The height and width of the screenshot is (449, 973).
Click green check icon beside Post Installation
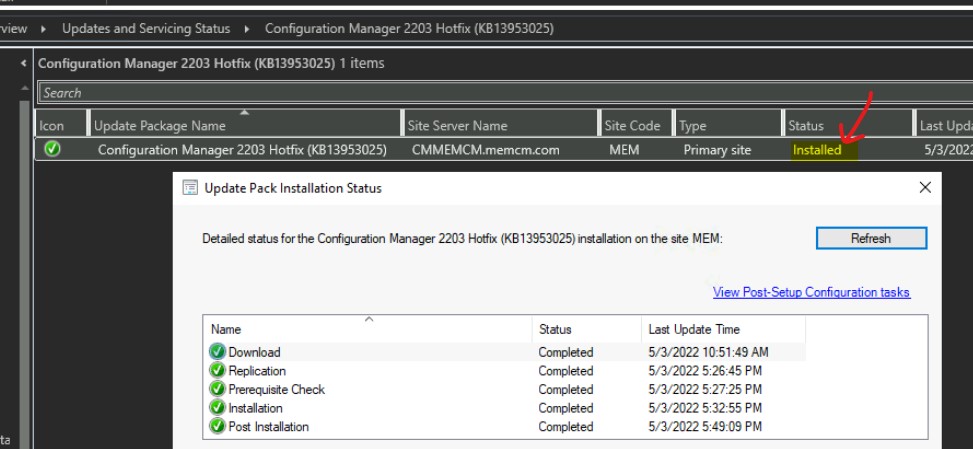[217, 427]
